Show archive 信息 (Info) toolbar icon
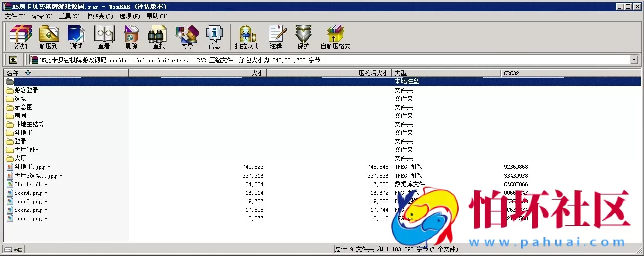This screenshot has width=644, height=256. [x=215, y=37]
